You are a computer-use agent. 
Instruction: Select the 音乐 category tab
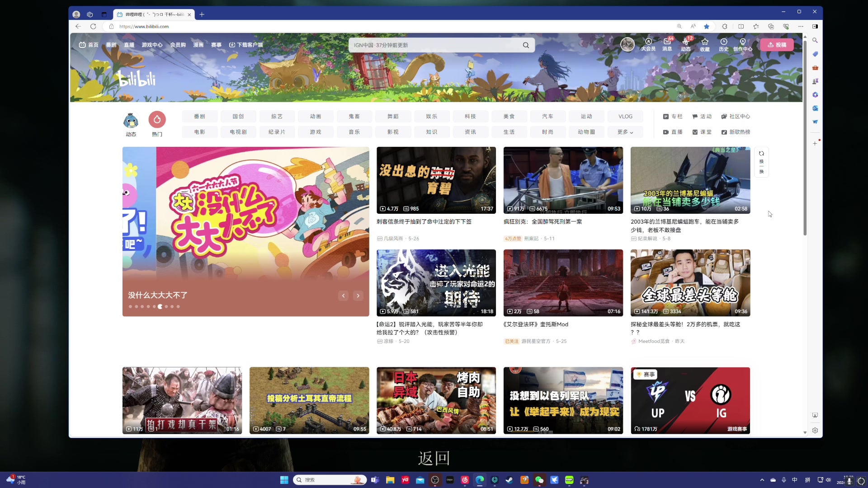point(354,132)
